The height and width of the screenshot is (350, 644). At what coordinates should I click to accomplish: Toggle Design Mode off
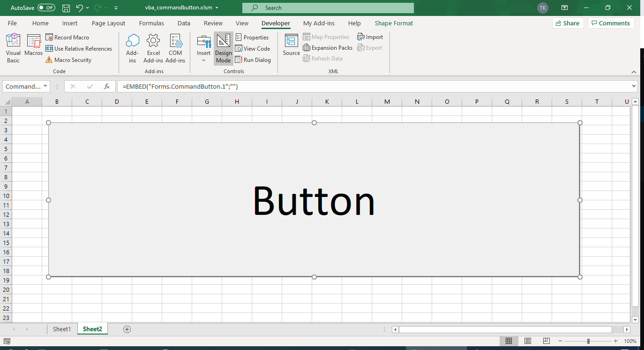(x=223, y=48)
